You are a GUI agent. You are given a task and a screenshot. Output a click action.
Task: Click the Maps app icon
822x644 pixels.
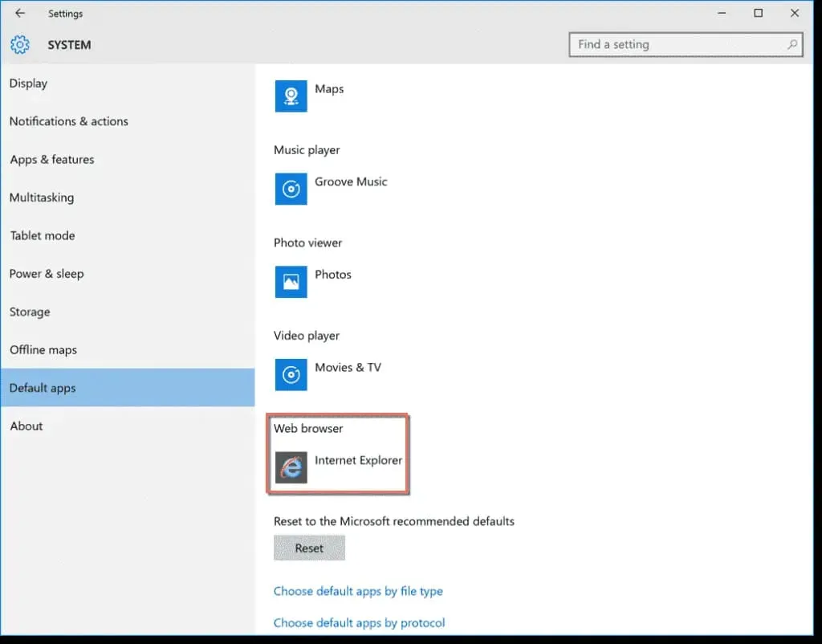pyautogui.click(x=291, y=96)
